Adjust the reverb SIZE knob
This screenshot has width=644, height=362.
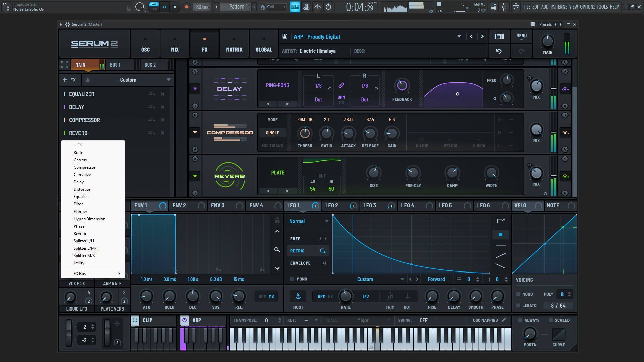[x=373, y=173]
